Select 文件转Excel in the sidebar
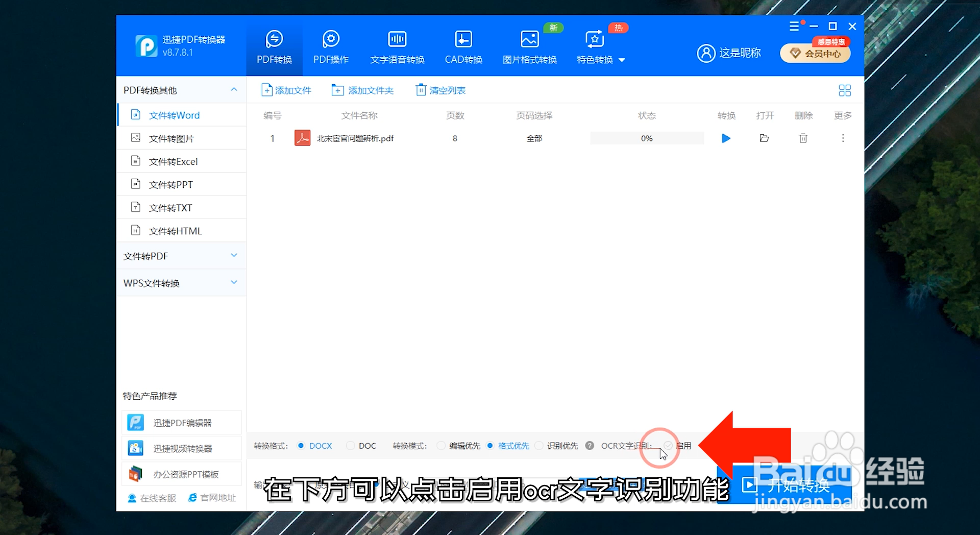The width and height of the screenshot is (980, 535). [x=173, y=161]
